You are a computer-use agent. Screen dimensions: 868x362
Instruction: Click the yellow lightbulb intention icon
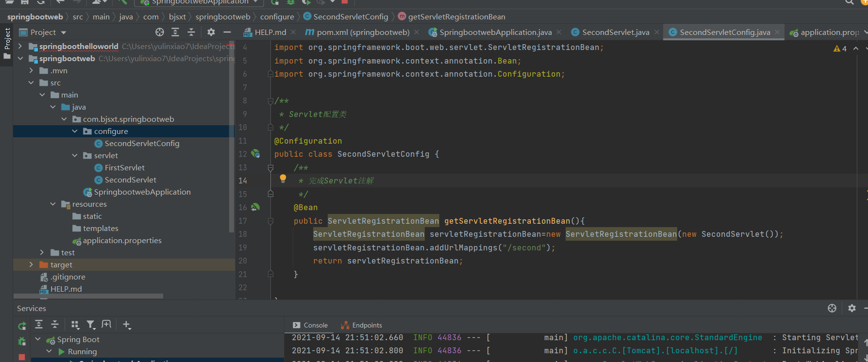[283, 179]
